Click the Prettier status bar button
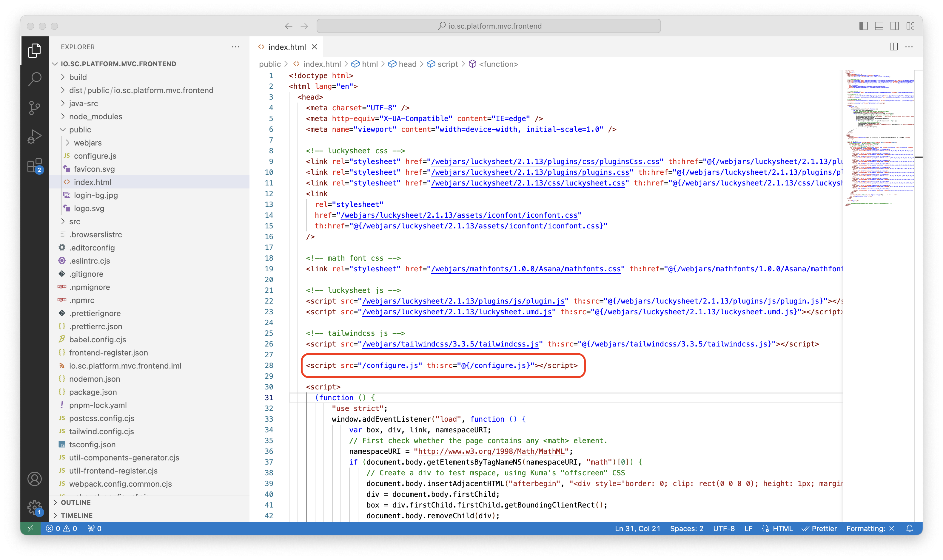The height and width of the screenshot is (560, 943). 819,528
